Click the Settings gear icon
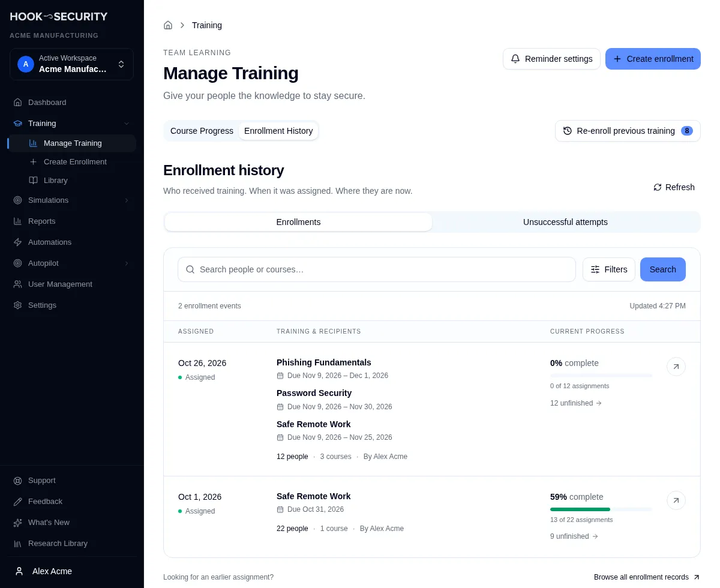The image size is (720, 588). [x=17, y=305]
